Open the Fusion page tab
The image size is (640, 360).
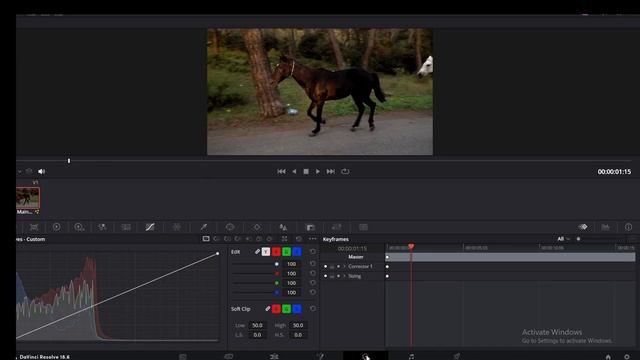tap(321, 356)
